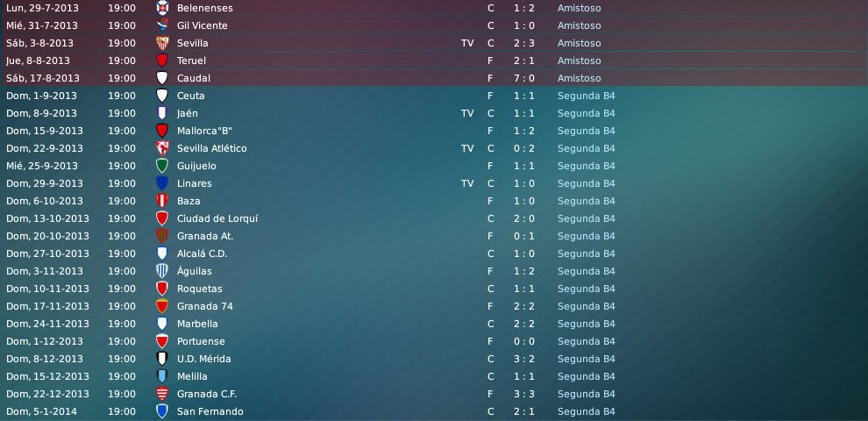Open the U.D. Mérida team name
This screenshot has height=421, width=868.
(x=203, y=359)
